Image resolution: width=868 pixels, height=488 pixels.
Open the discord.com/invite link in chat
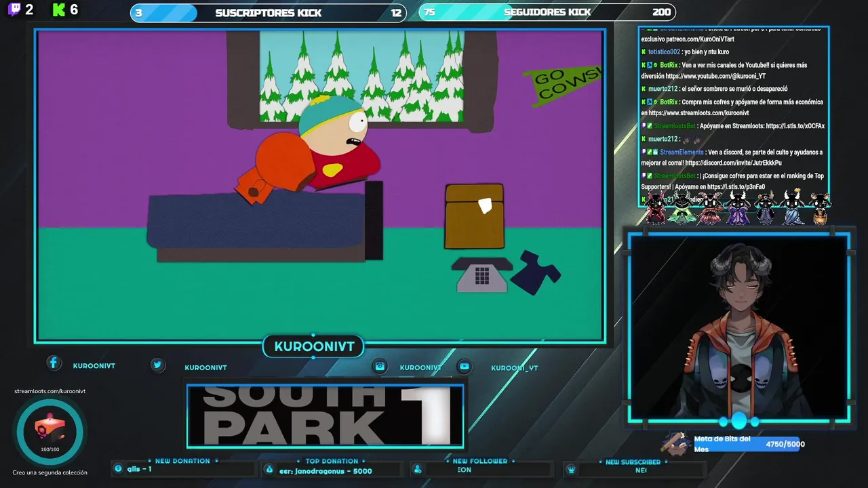click(x=733, y=163)
